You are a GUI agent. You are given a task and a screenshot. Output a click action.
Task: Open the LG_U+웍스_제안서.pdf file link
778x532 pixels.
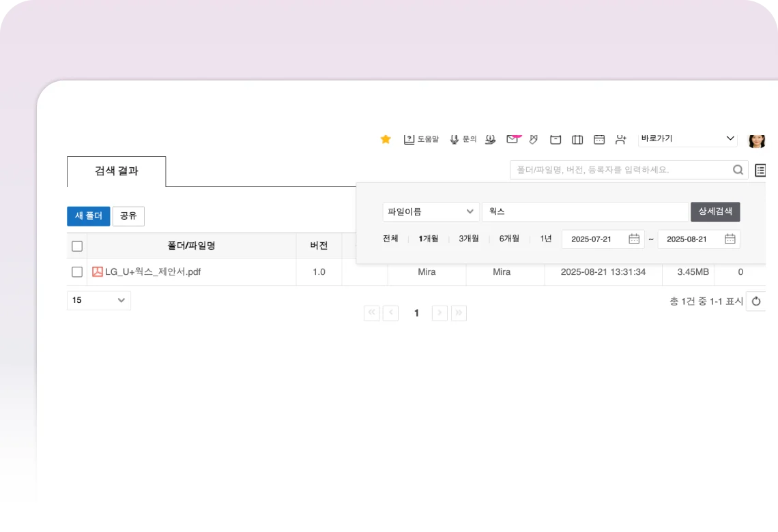click(x=152, y=272)
